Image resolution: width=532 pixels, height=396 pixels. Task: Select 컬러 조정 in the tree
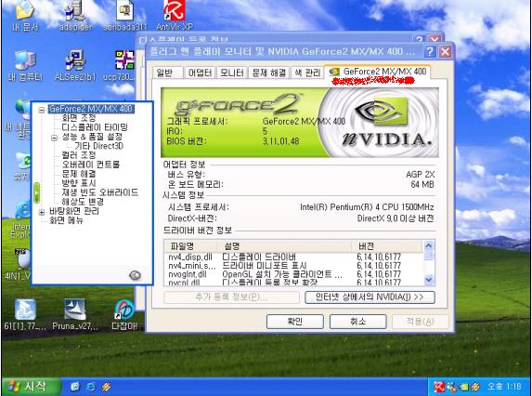point(79,155)
